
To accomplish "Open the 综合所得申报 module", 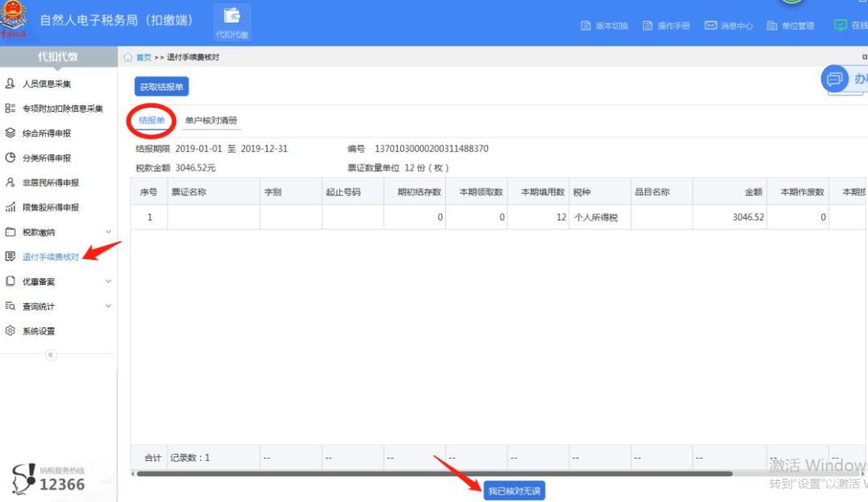I will click(48, 133).
